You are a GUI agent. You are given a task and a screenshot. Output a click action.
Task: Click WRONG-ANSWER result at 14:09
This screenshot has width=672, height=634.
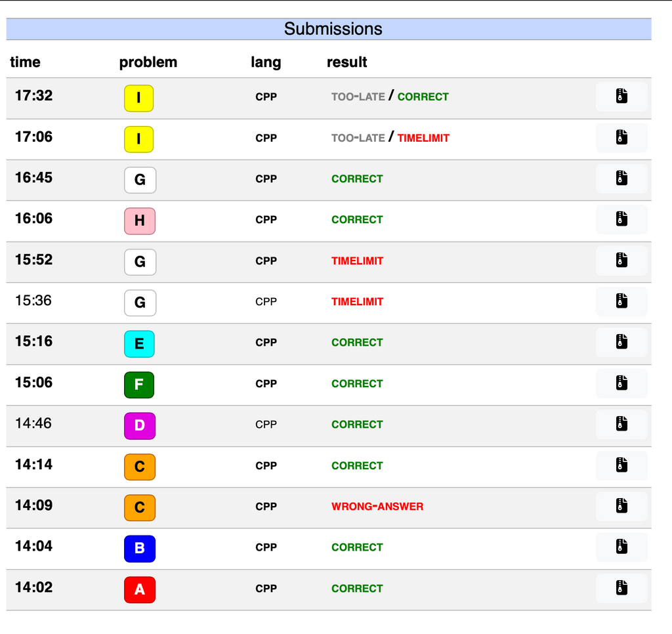coord(377,506)
